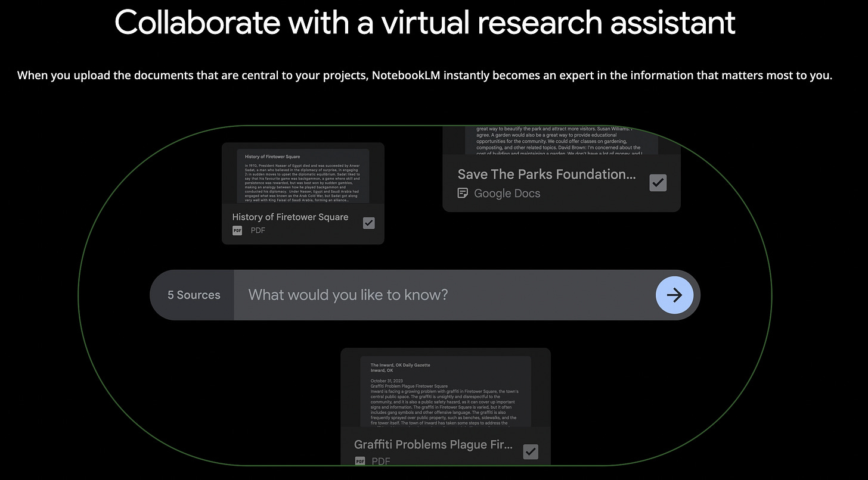
Task: Click the description paragraph mentioning NotebookLM
Action: click(x=424, y=76)
